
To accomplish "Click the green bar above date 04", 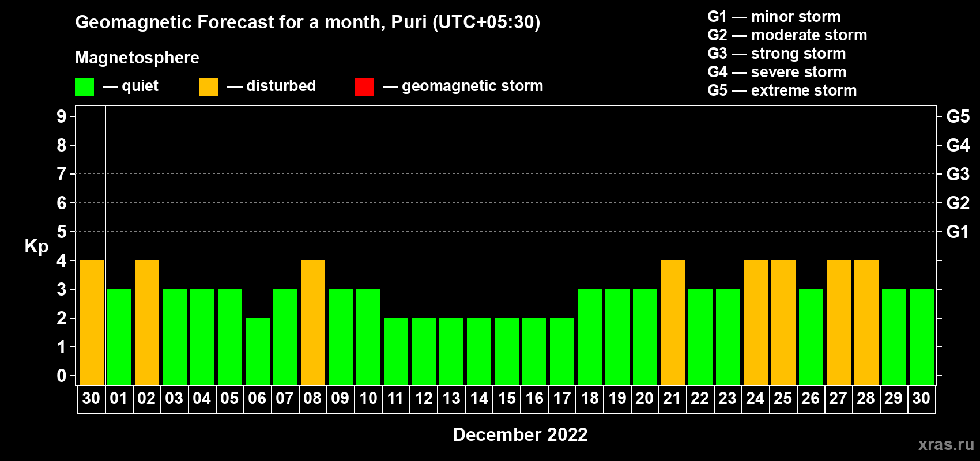I will [x=202, y=337].
